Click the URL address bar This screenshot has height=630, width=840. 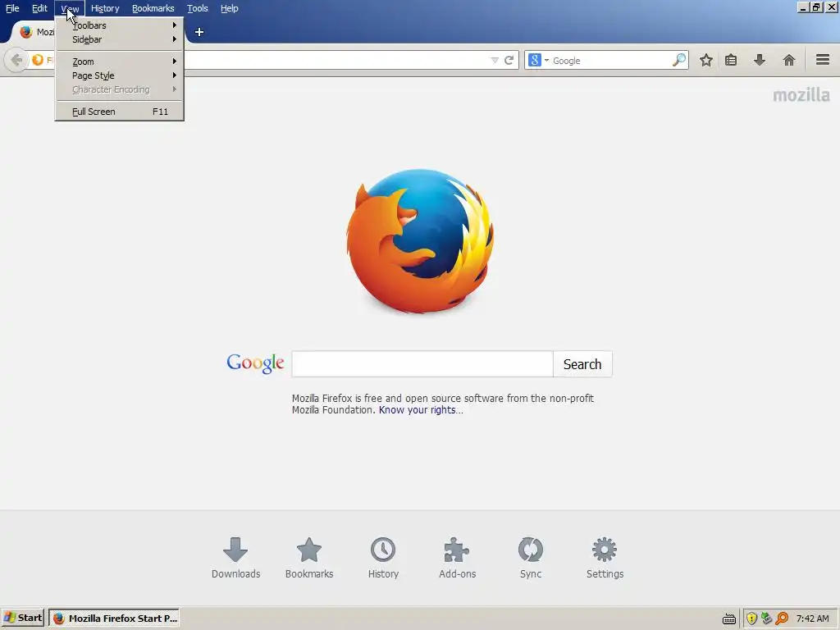click(x=335, y=60)
